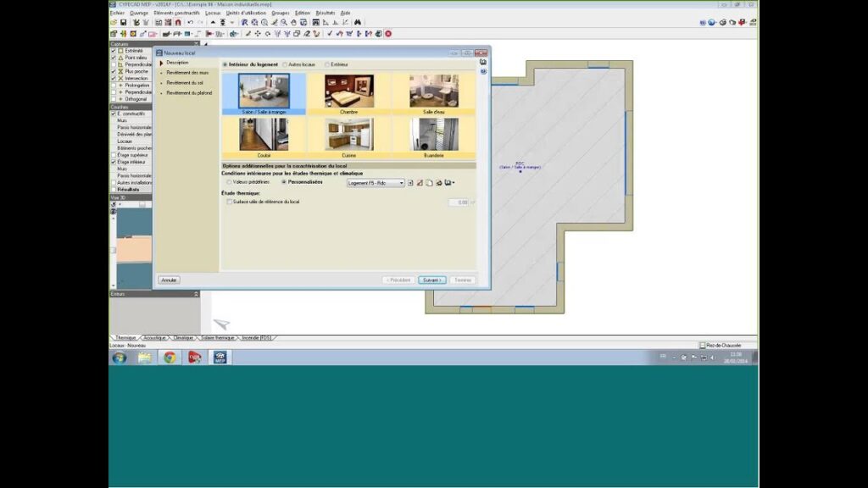Open Chrome from the Windows taskbar
Image resolution: width=868 pixels, height=488 pixels.
point(170,358)
